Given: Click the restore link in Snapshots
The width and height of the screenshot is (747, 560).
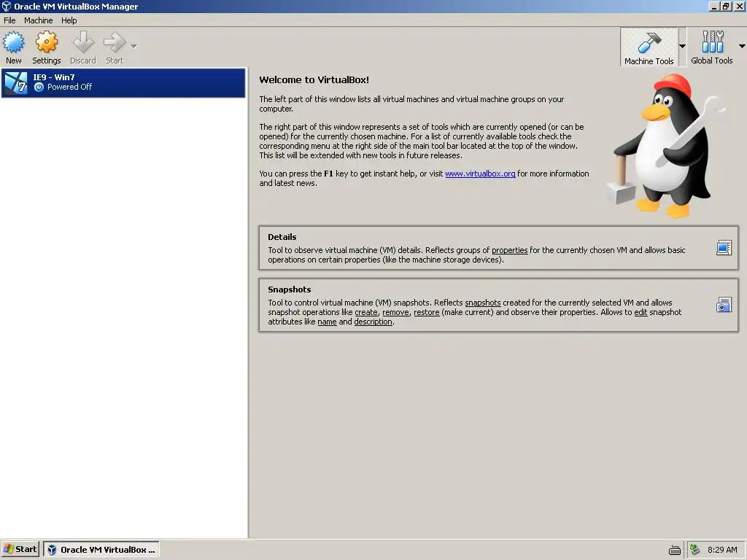Looking at the screenshot, I should 426,312.
